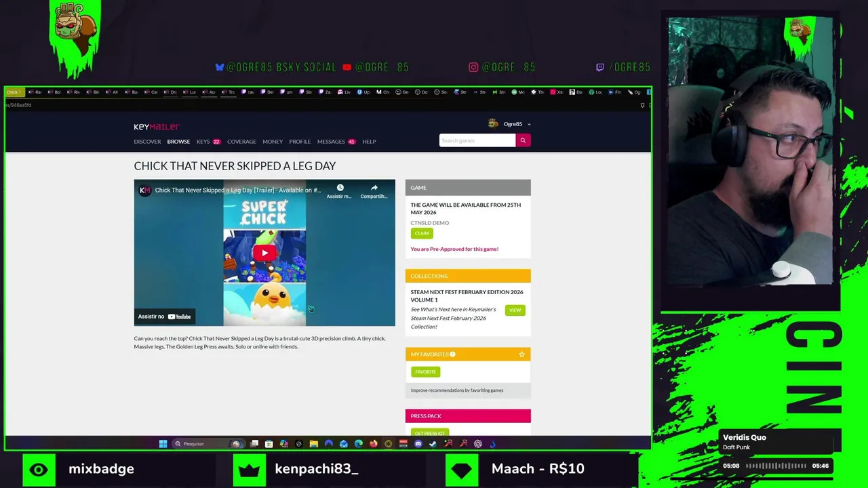Click the Share arrow icon on video
This screenshot has width=868, height=488.
click(x=374, y=188)
